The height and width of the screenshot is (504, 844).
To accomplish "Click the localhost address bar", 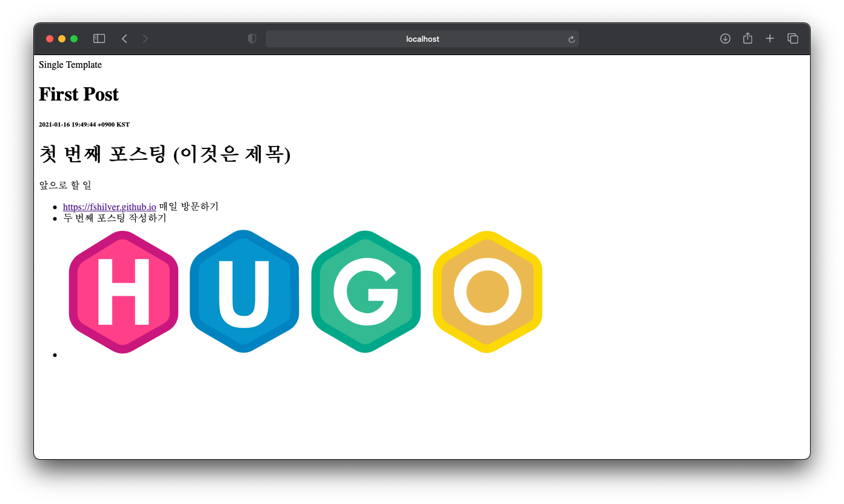I will click(422, 39).
